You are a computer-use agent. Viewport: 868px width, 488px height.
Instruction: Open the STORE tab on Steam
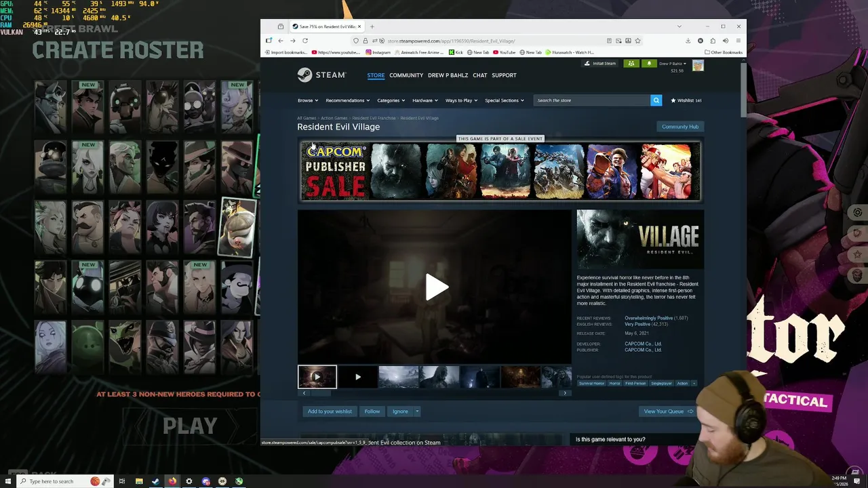(376, 75)
